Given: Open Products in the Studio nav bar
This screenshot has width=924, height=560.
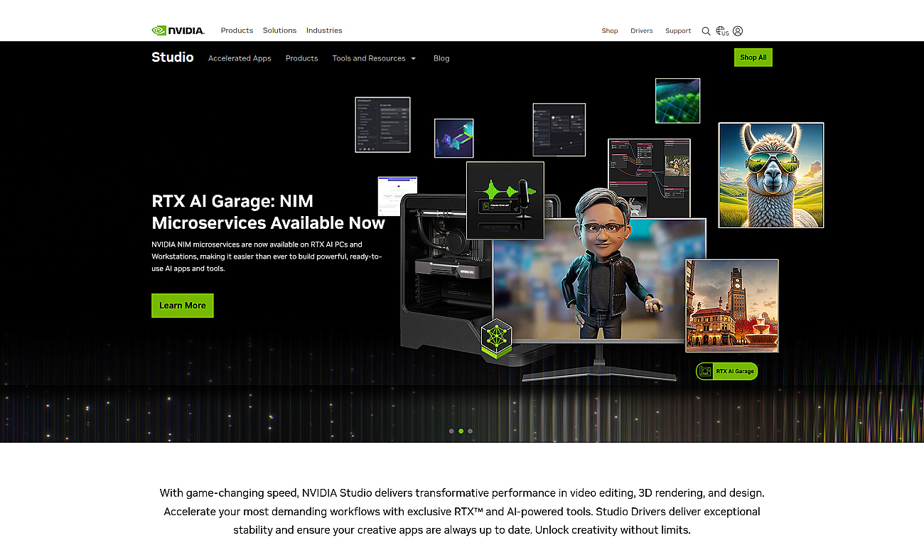Looking at the screenshot, I should 301,58.
